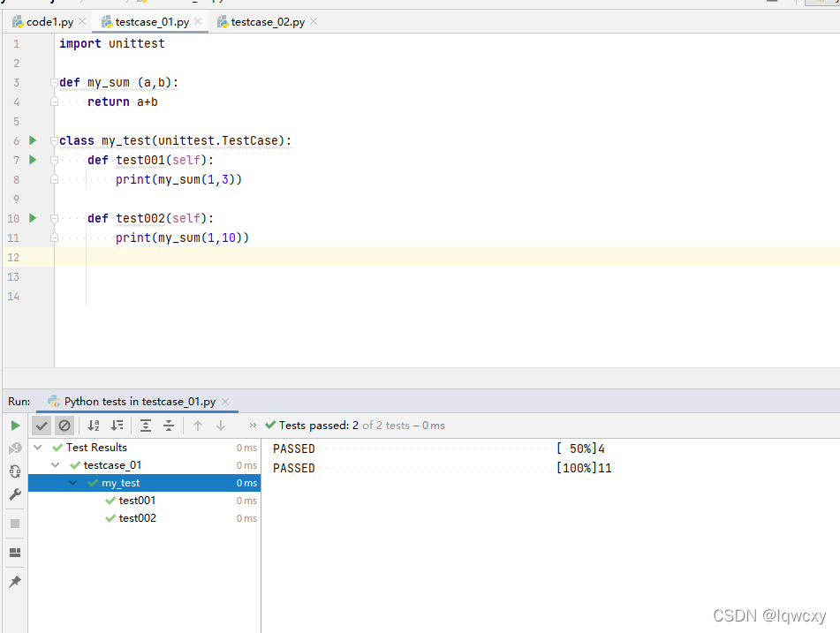Place cursor on 'import unittest' line
The width and height of the screenshot is (840, 633).
click(x=112, y=43)
